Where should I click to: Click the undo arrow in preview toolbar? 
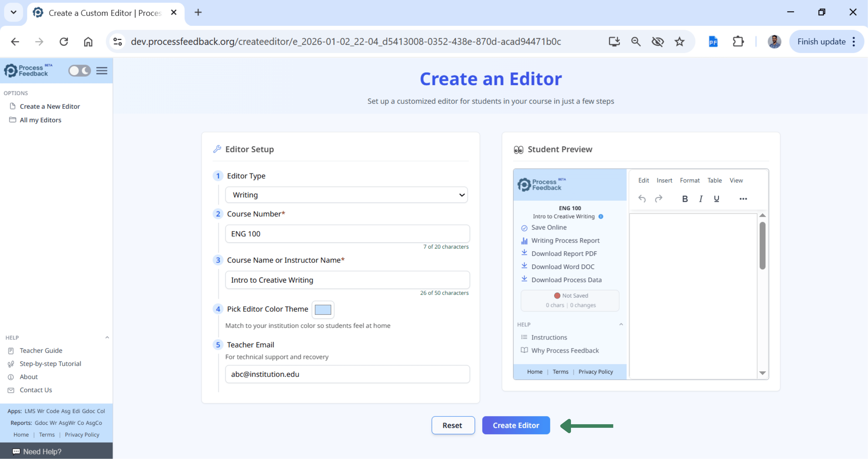coord(642,199)
